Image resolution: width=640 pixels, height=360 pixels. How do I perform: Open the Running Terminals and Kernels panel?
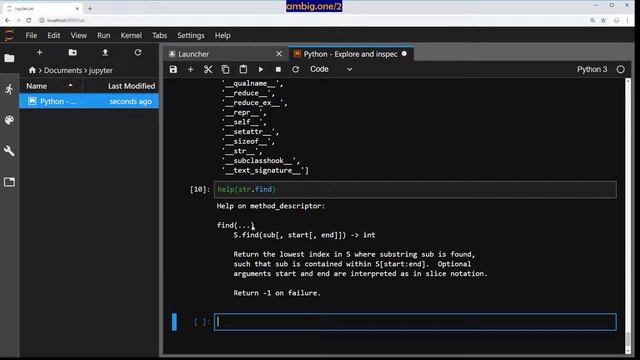(9, 89)
